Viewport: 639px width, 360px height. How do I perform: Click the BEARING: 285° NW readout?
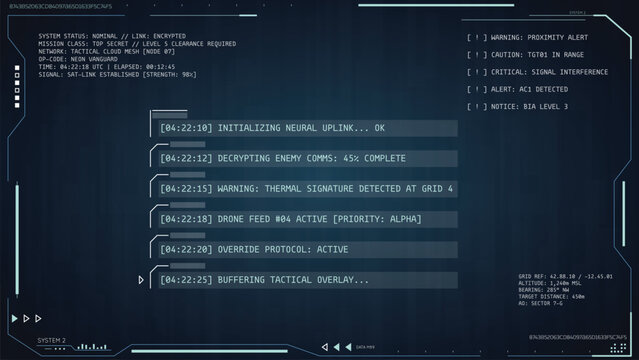[x=544, y=290]
